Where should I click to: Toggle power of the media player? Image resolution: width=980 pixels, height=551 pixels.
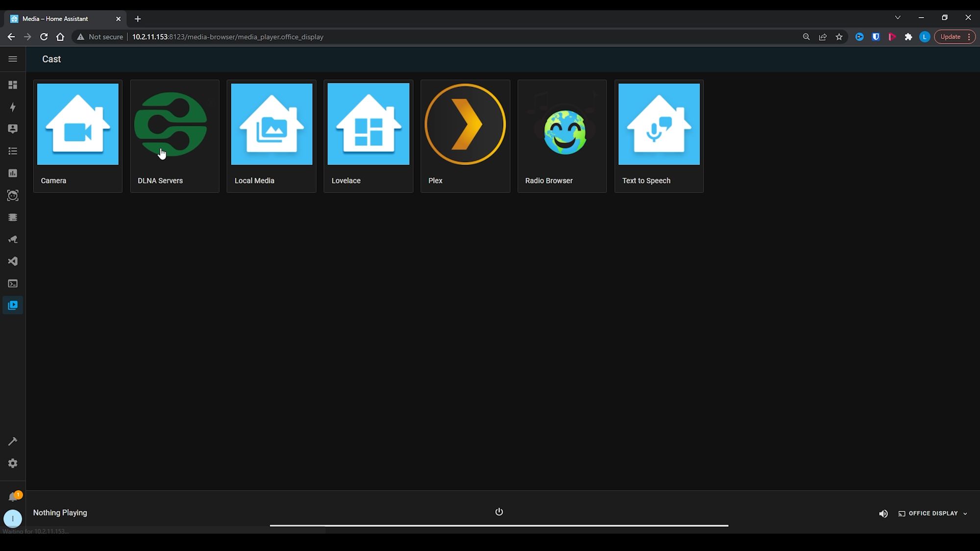[499, 512]
